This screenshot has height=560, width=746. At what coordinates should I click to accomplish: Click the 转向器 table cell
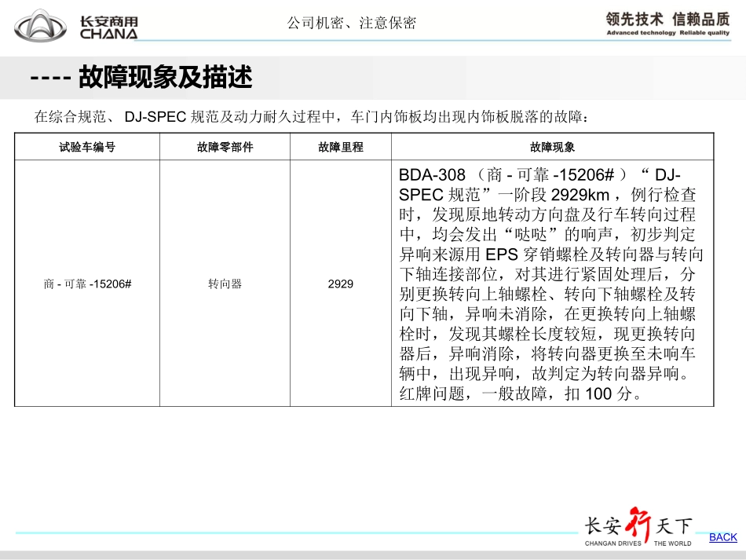(225, 284)
